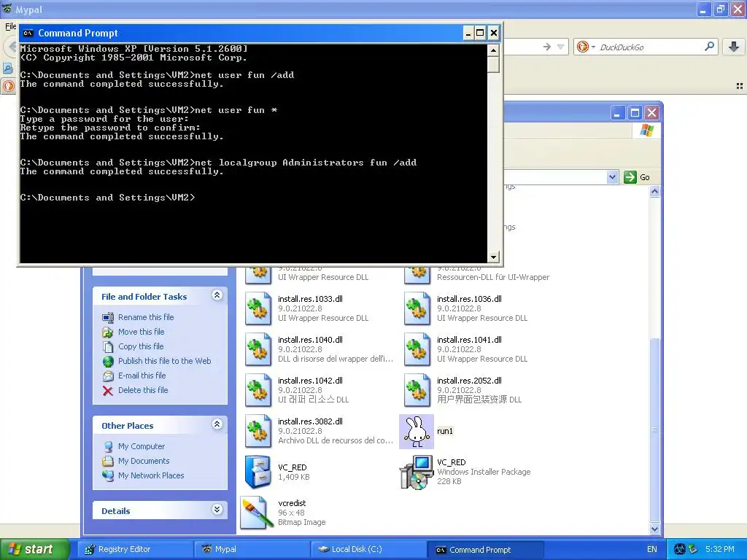Click Publish this file to the Web link
The width and height of the screenshot is (747, 560).
(x=164, y=361)
